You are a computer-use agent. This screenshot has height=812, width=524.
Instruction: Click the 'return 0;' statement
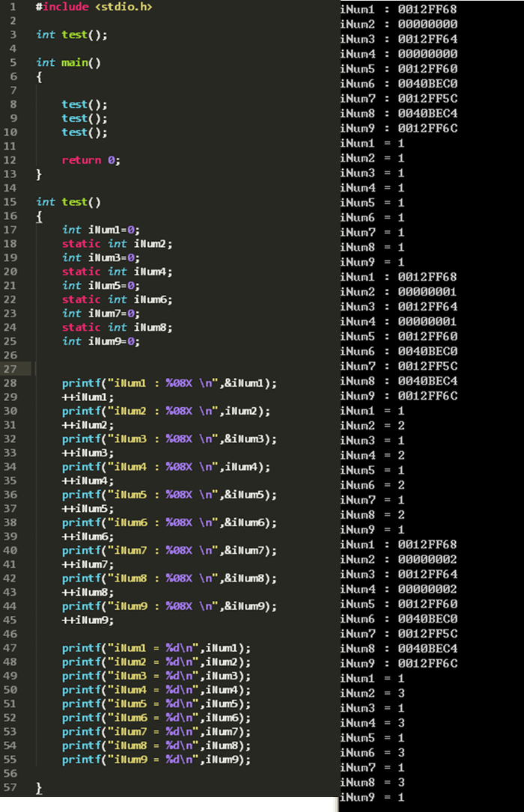91,161
